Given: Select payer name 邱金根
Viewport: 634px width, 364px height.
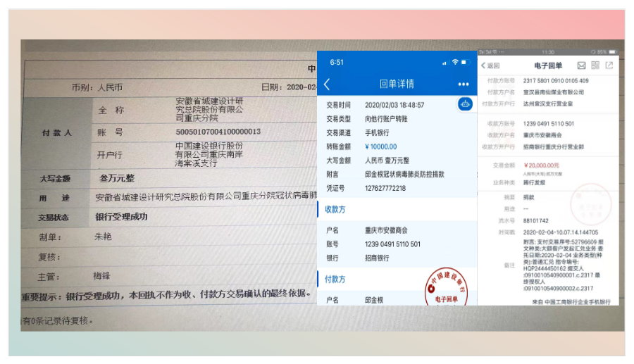Looking at the screenshot, I should tap(374, 300).
